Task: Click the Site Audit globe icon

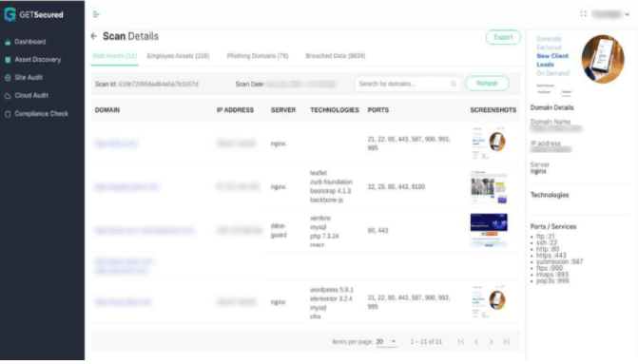Action: pyautogui.click(x=8, y=78)
